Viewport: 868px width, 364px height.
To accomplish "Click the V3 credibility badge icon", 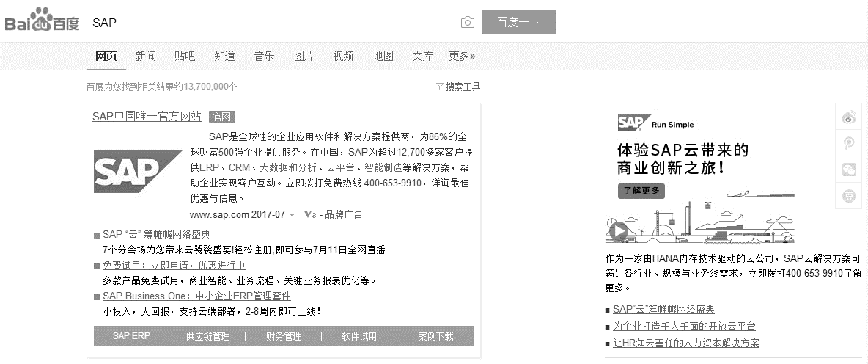I will point(309,215).
